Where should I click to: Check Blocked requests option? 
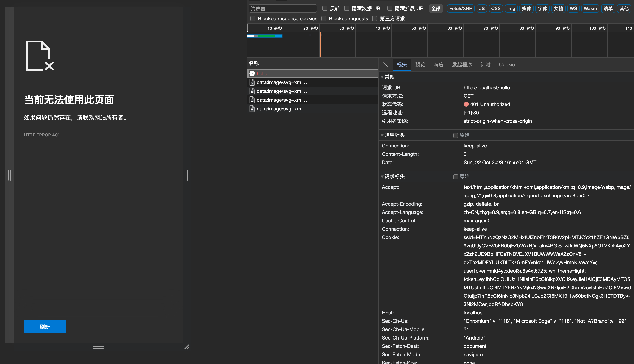click(324, 18)
